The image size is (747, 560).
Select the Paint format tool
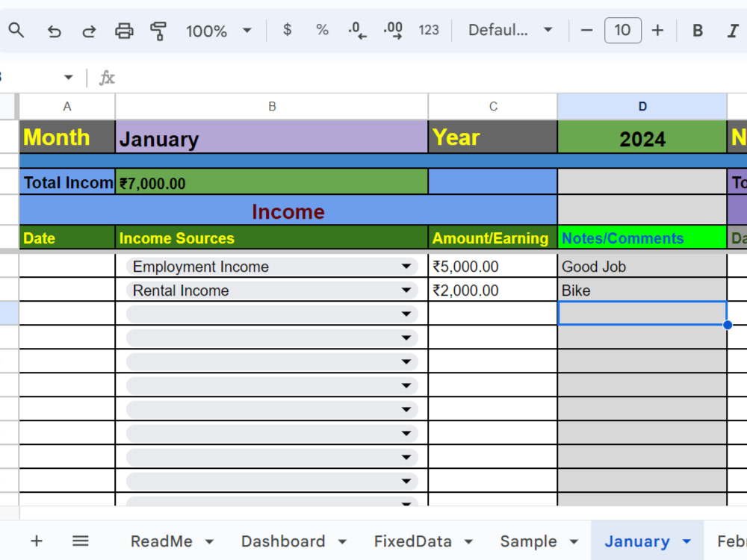158,31
